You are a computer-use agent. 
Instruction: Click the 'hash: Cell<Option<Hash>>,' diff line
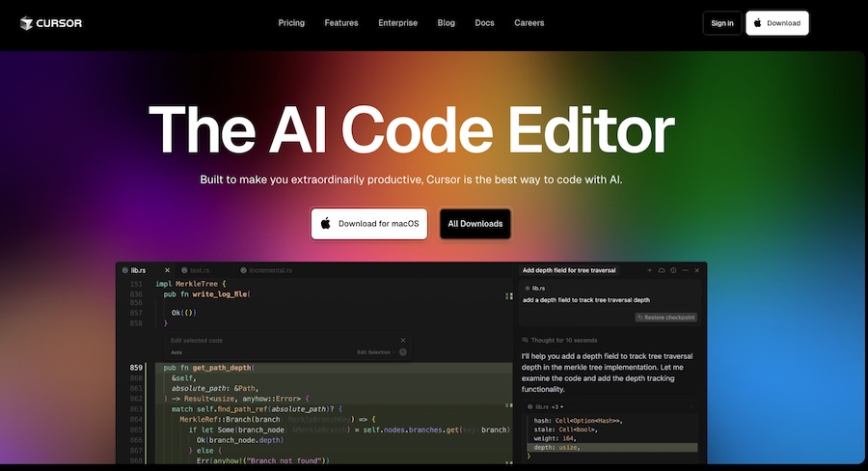pyautogui.click(x=578, y=421)
